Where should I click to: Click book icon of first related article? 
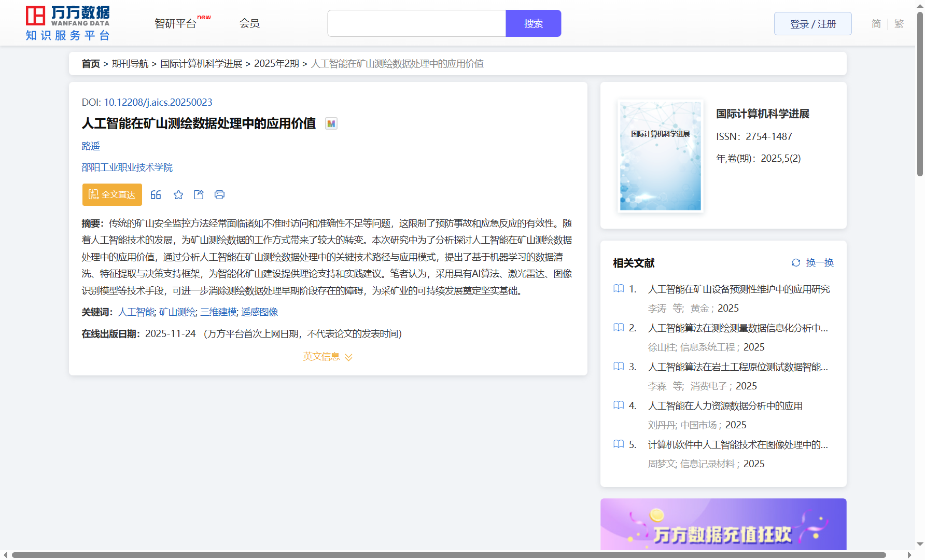pyautogui.click(x=619, y=289)
